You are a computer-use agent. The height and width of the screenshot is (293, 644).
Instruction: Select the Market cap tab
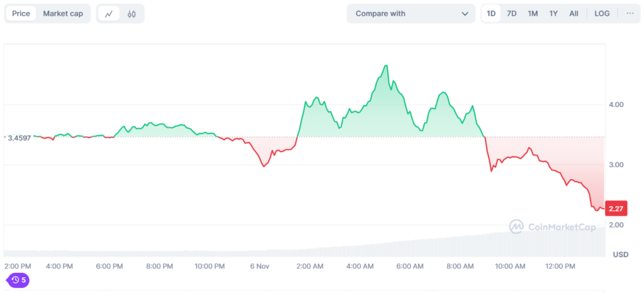(64, 14)
